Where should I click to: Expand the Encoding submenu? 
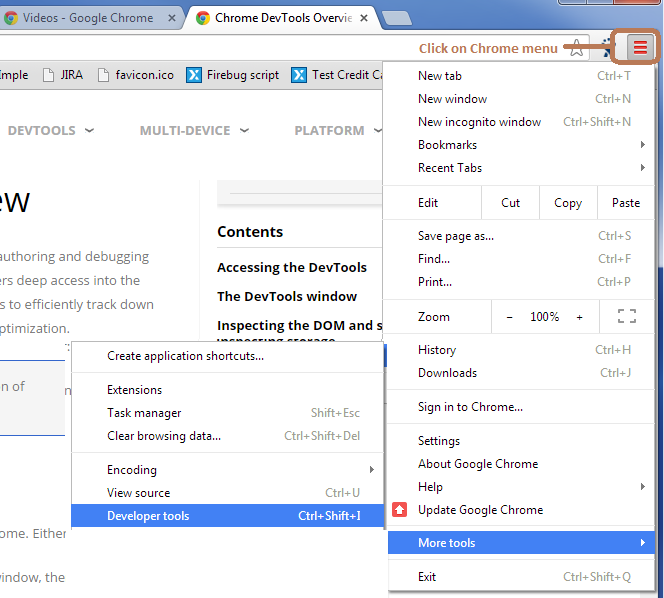pos(228,470)
